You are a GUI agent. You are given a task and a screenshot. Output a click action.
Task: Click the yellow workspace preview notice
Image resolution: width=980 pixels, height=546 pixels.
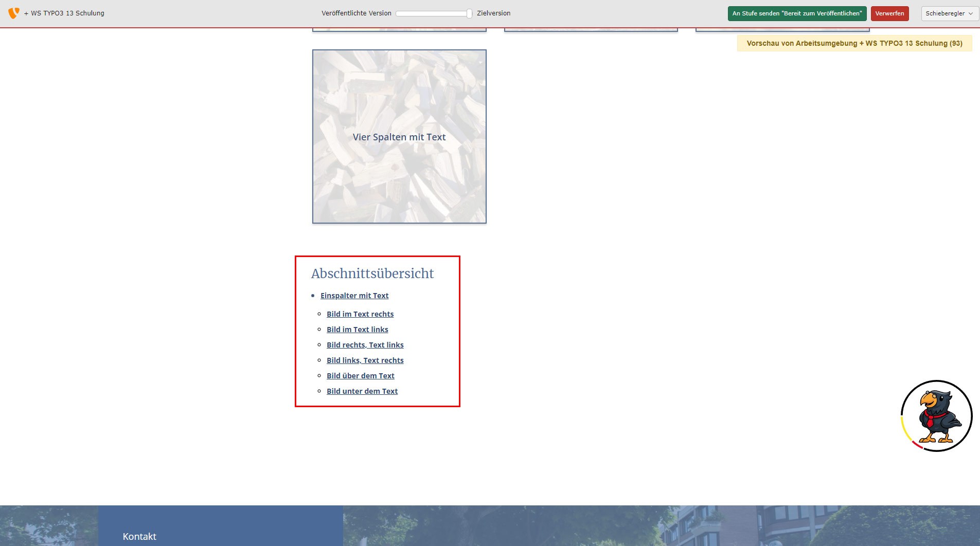click(x=854, y=43)
